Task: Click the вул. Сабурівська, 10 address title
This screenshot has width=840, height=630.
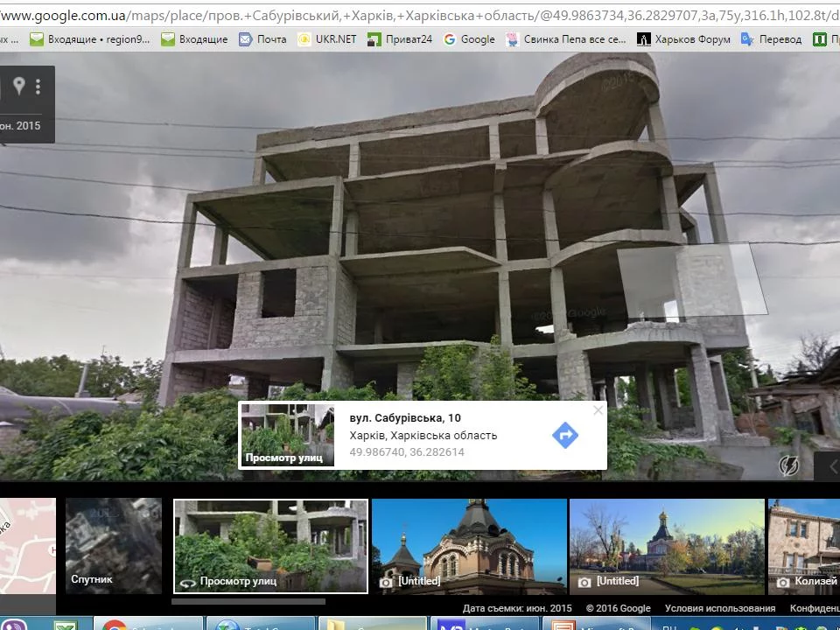Action: click(x=405, y=418)
